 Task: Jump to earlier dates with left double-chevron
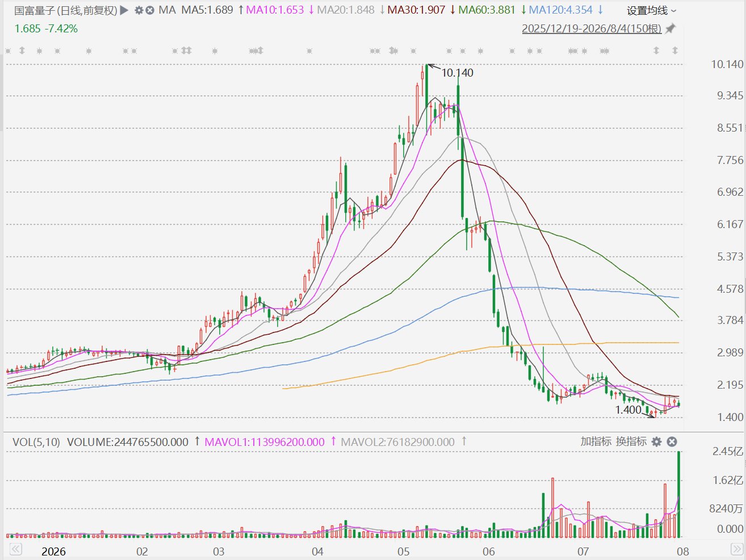(x=15, y=550)
